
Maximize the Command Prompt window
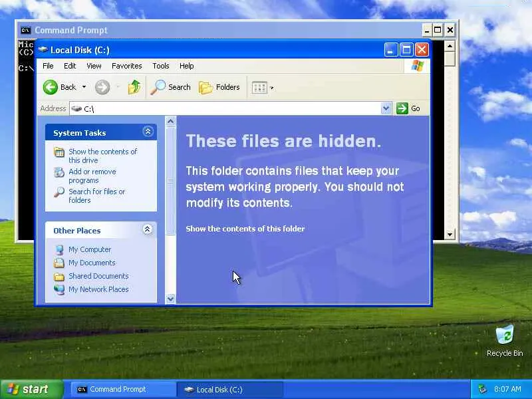point(438,30)
